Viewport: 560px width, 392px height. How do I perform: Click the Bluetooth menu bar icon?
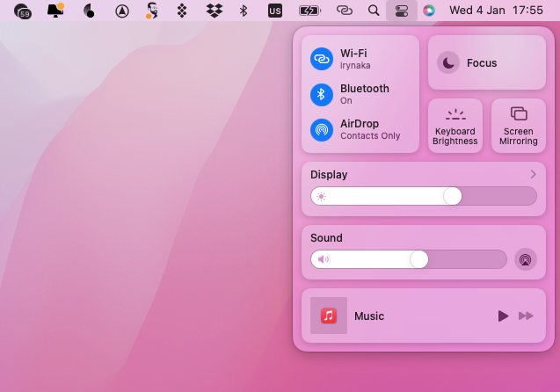[244, 11]
